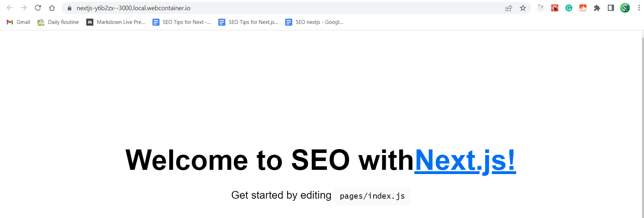Open the profile avatar menu
The image size is (644, 218).
(x=625, y=8)
